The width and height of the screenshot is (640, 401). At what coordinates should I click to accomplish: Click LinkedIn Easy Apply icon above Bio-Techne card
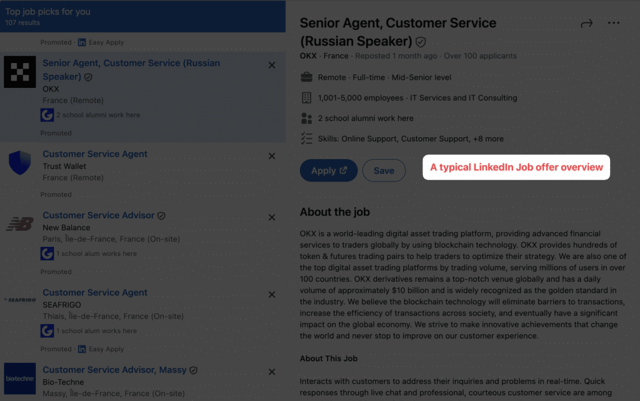tap(82, 349)
